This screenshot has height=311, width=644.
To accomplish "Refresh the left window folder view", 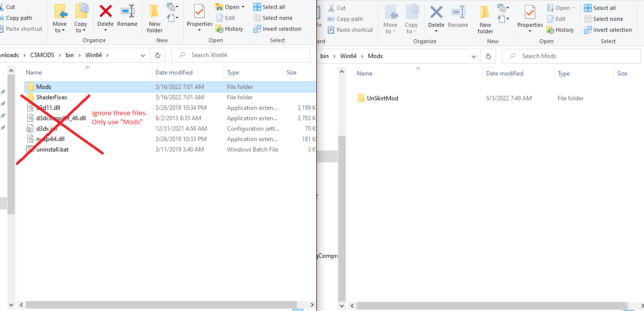I will click(158, 55).
